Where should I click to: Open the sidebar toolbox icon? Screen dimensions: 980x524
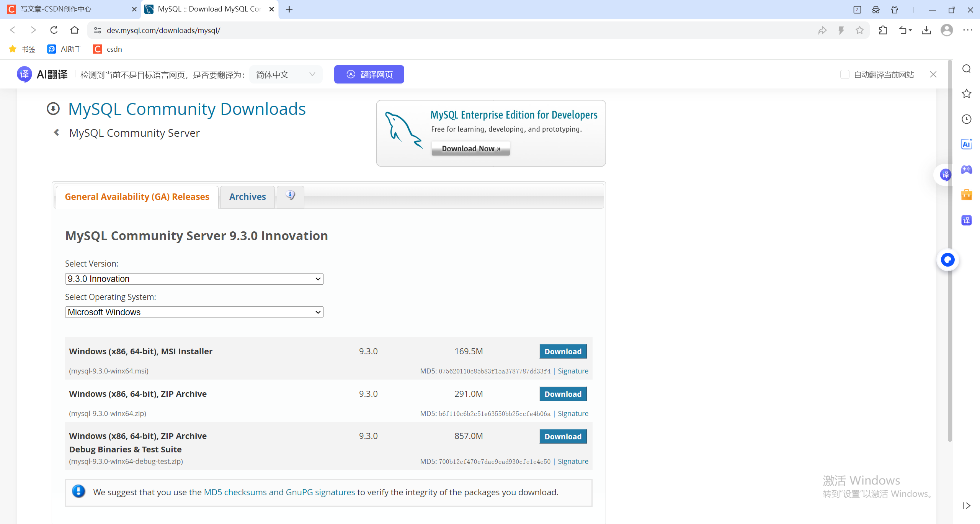coord(967,195)
